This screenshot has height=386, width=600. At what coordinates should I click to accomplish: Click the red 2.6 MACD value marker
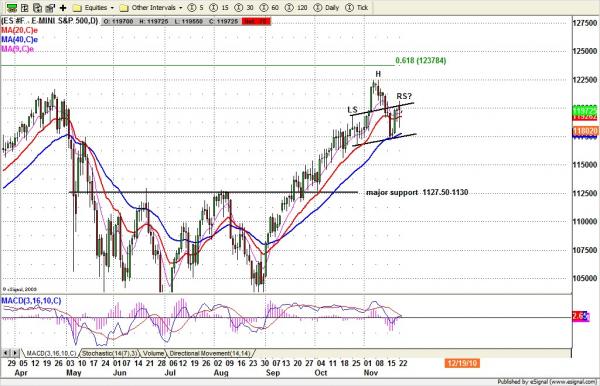point(581,316)
